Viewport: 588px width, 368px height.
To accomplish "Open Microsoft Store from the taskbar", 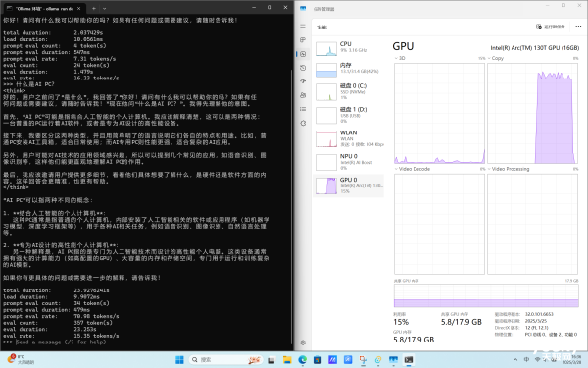I will click(x=318, y=360).
